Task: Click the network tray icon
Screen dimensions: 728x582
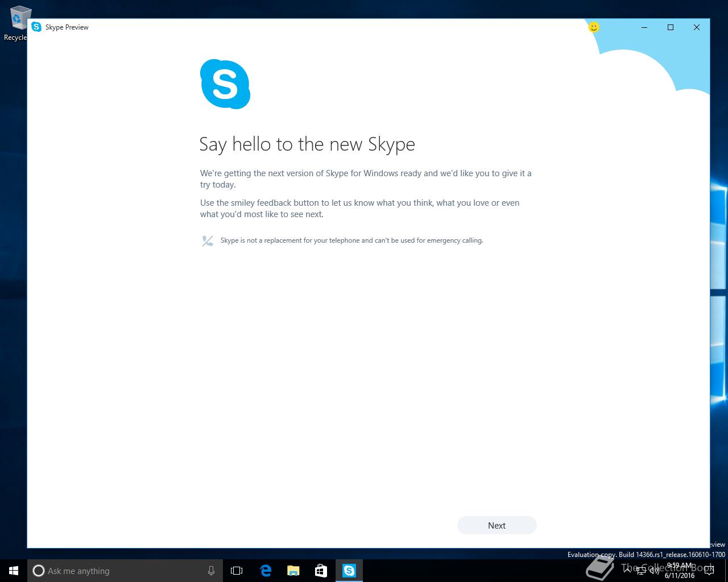Action: 640,571
